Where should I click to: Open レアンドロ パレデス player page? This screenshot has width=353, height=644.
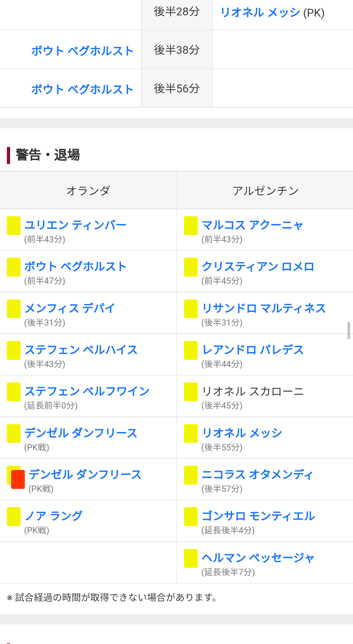(x=253, y=350)
